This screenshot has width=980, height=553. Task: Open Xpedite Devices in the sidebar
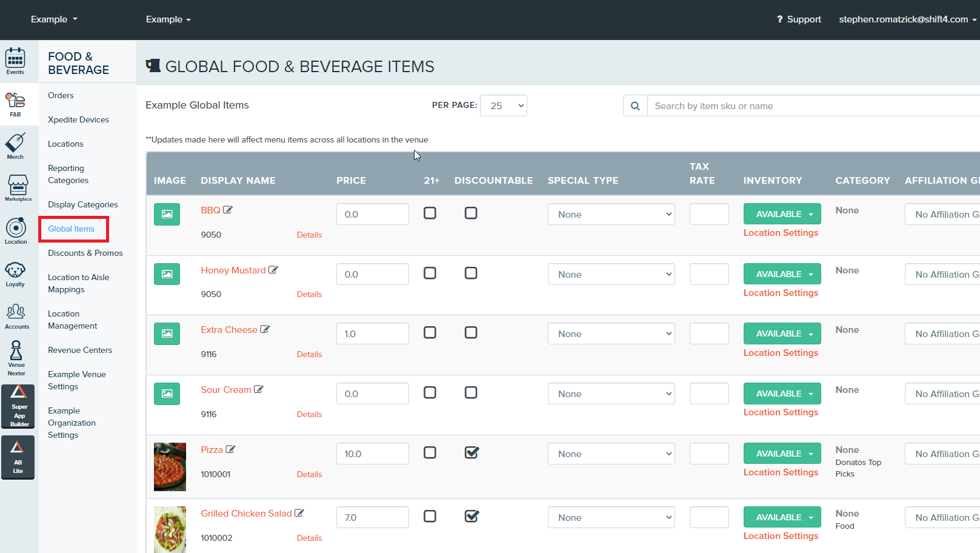79,119
